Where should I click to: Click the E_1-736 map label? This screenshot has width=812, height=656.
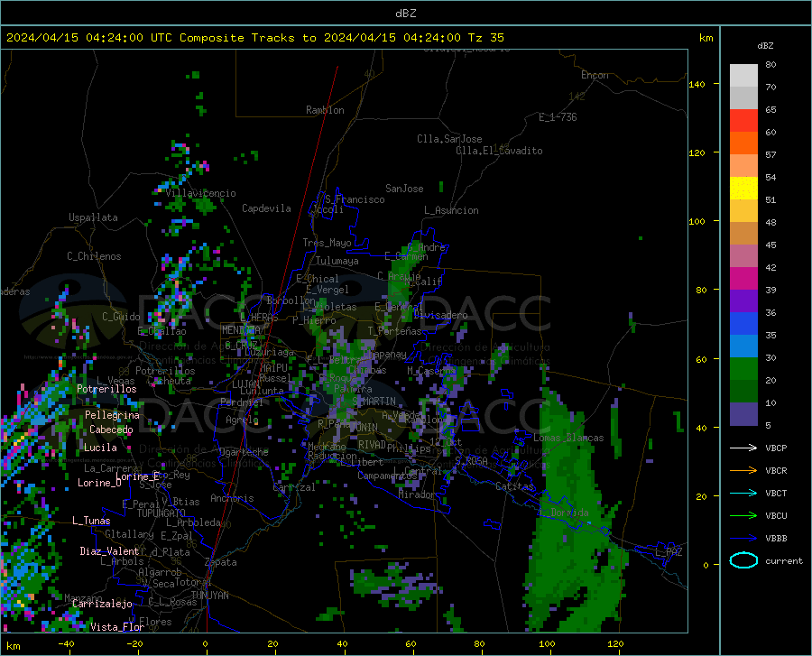pyautogui.click(x=558, y=117)
